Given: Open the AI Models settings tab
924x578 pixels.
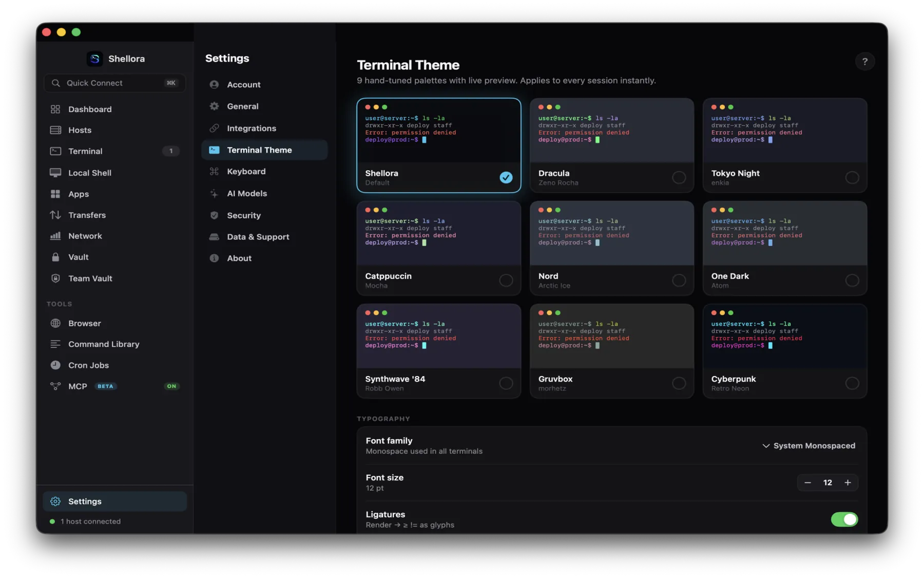Looking at the screenshot, I should tap(264, 193).
